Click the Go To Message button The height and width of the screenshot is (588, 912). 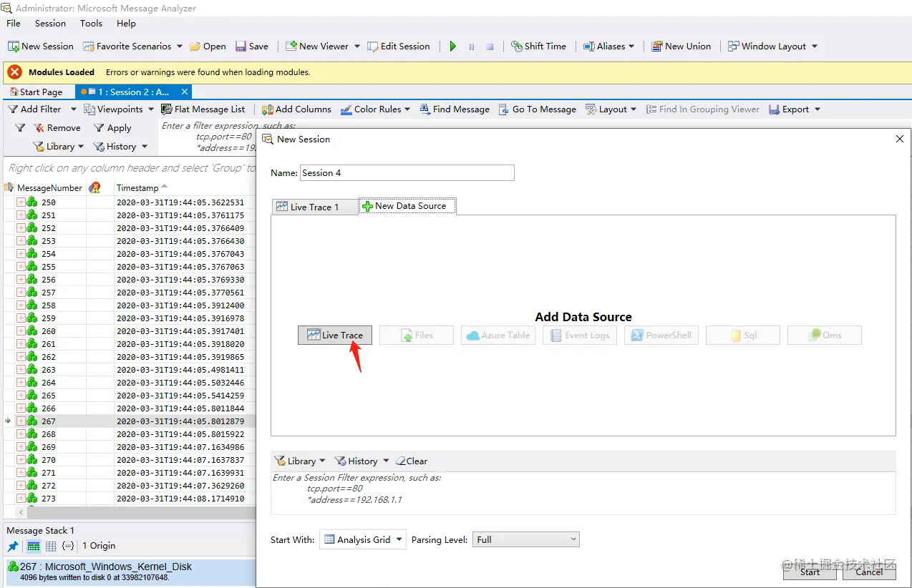point(538,109)
